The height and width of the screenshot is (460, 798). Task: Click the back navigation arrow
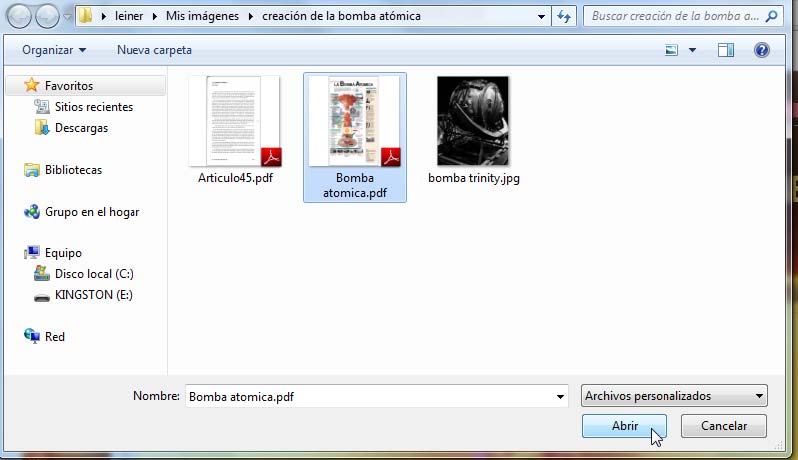tap(19, 16)
